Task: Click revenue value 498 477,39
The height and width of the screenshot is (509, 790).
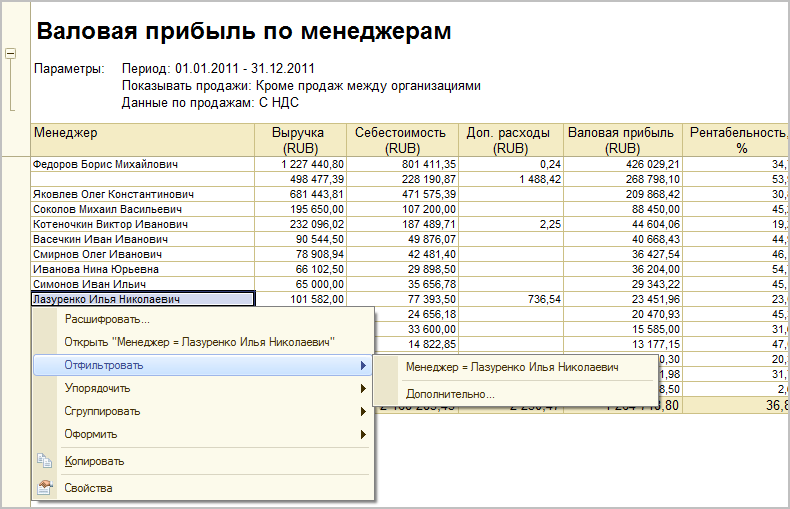Action: point(317,179)
